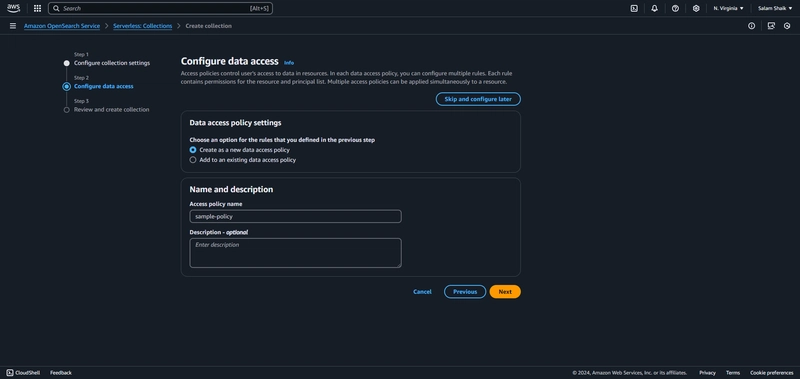Open the Salam Shaik account menu
The width and height of the screenshot is (800, 379).
pyautogui.click(x=775, y=8)
